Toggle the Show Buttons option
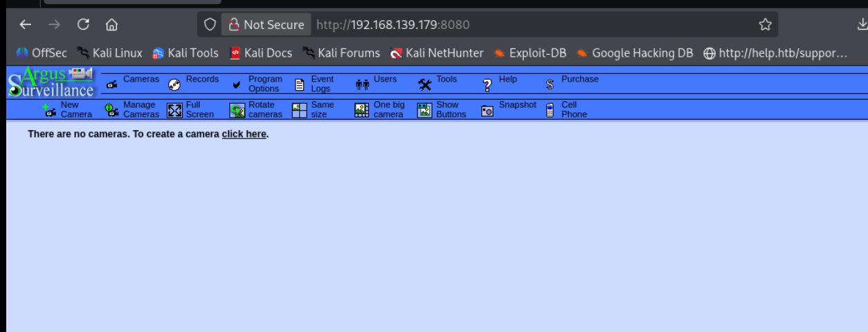The image size is (868, 332). pyautogui.click(x=424, y=110)
